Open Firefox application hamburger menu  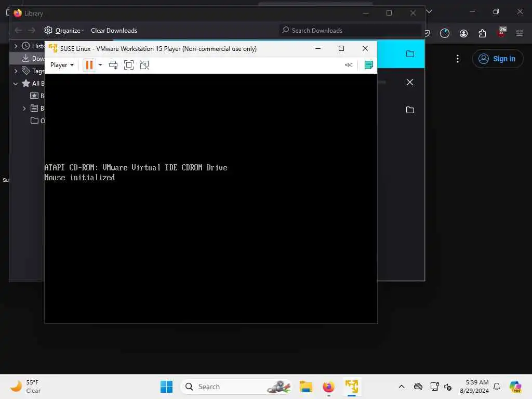(x=519, y=33)
